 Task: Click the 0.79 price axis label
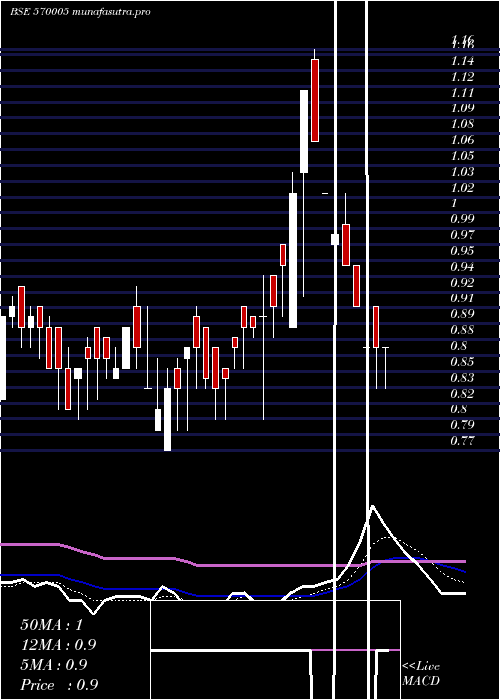[x=462, y=425]
